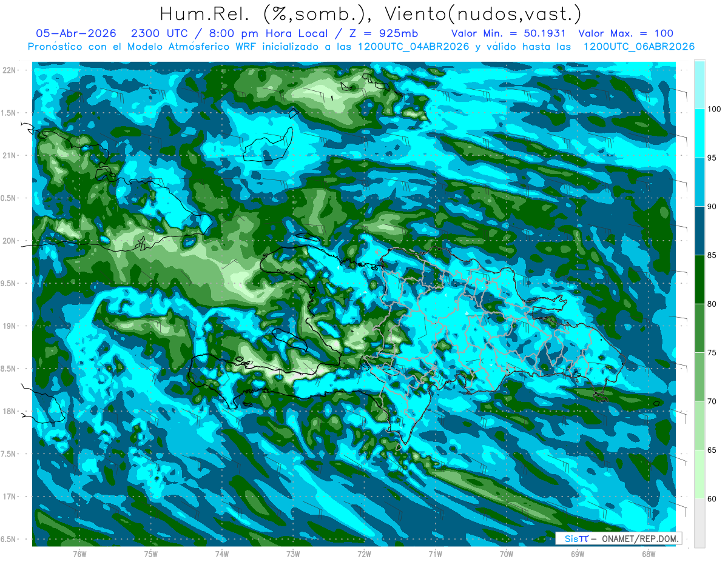Click the cyan 95–100 legend color band
Screen dimensions: 728x562
click(x=699, y=133)
